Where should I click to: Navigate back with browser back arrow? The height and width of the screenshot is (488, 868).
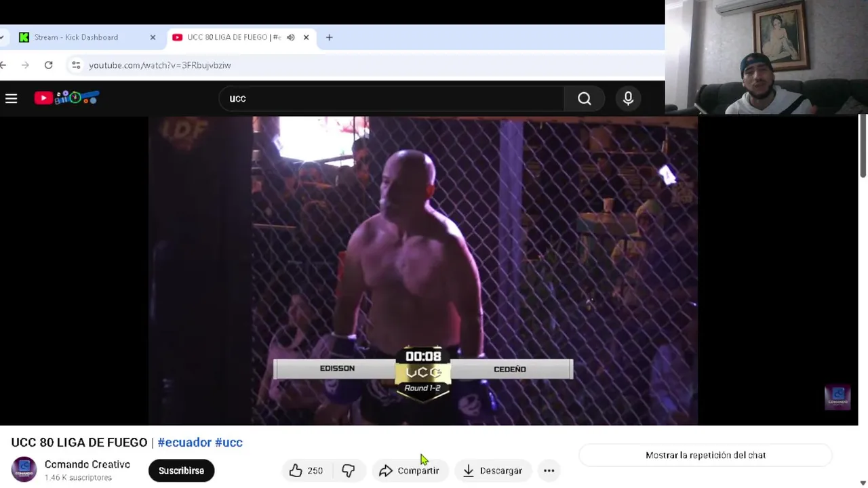(x=4, y=65)
